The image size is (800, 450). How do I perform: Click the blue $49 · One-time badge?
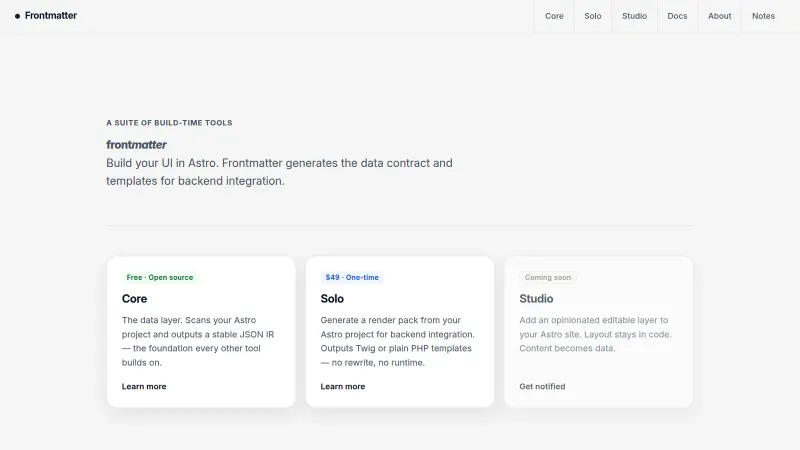[x=352, y=277]
